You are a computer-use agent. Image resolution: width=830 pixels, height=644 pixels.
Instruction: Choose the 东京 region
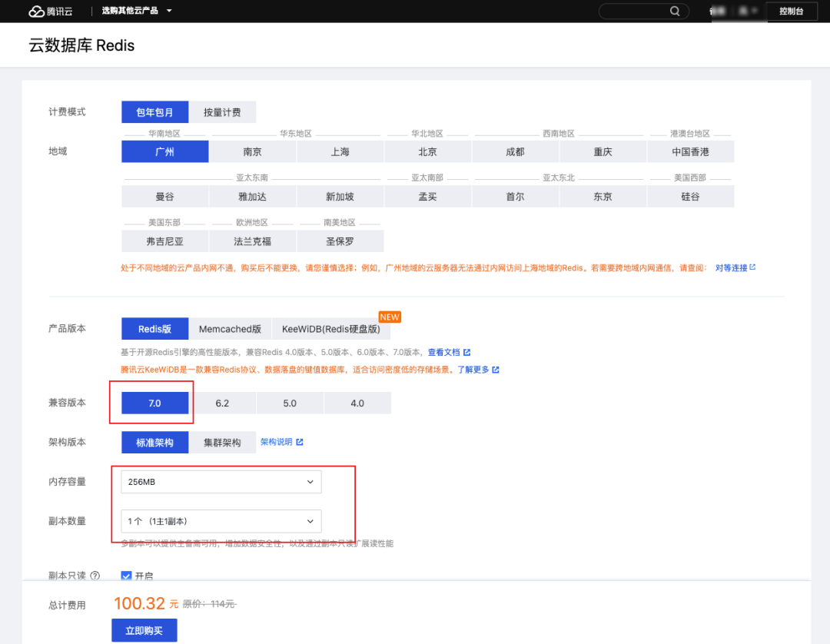603,196
